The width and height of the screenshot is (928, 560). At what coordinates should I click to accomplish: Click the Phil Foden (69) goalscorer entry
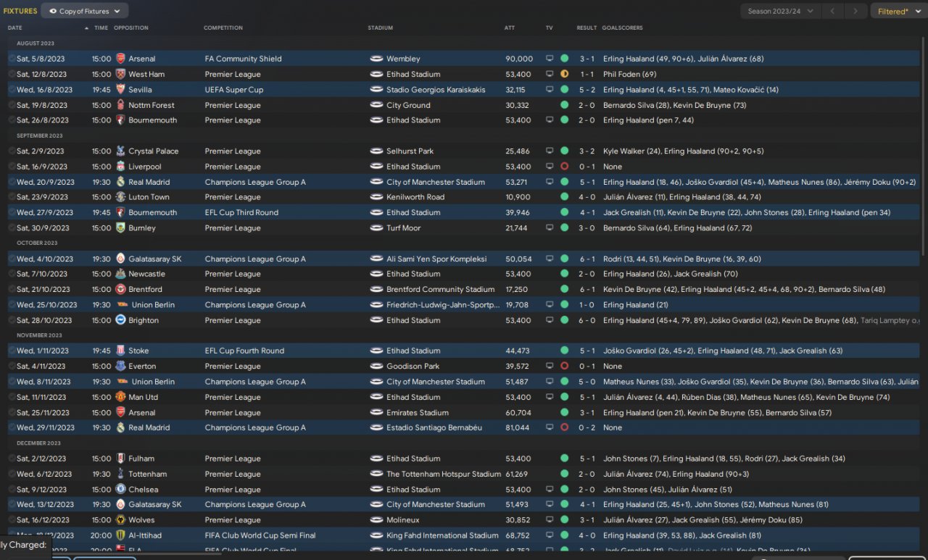click(630, 74)
